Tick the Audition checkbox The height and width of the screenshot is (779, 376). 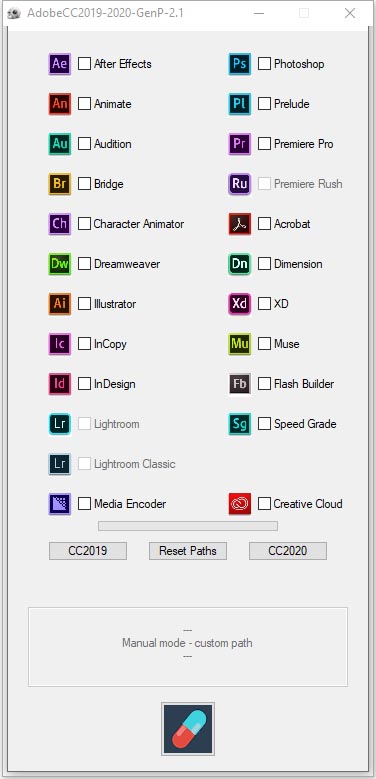point(85,144)
